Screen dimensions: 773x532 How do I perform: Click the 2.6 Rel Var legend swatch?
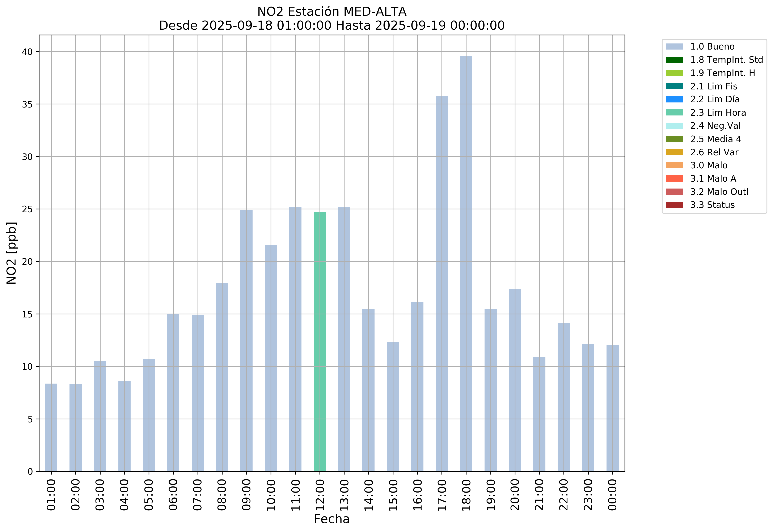point(674,152)
